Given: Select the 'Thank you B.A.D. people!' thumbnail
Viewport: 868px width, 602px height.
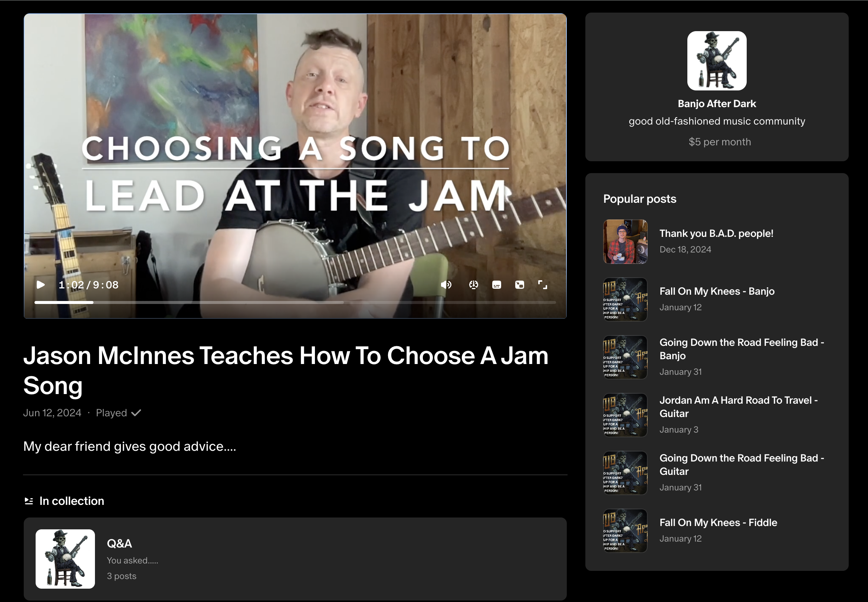Looking at the screenshot, I should 625,242.
